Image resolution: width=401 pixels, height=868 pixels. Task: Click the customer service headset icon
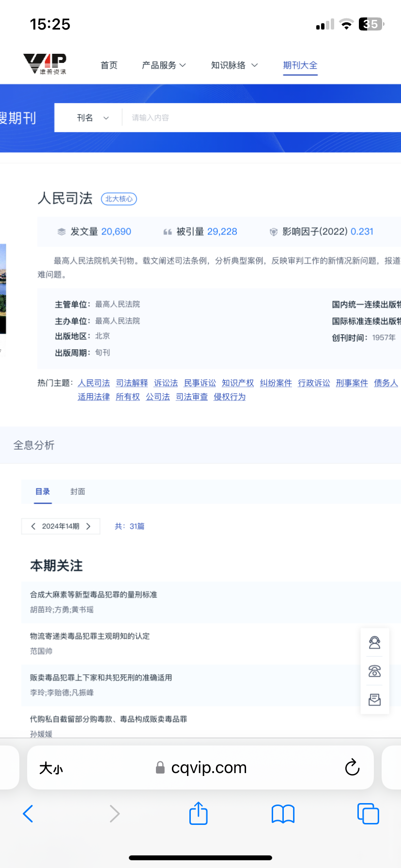coord(374,643)
